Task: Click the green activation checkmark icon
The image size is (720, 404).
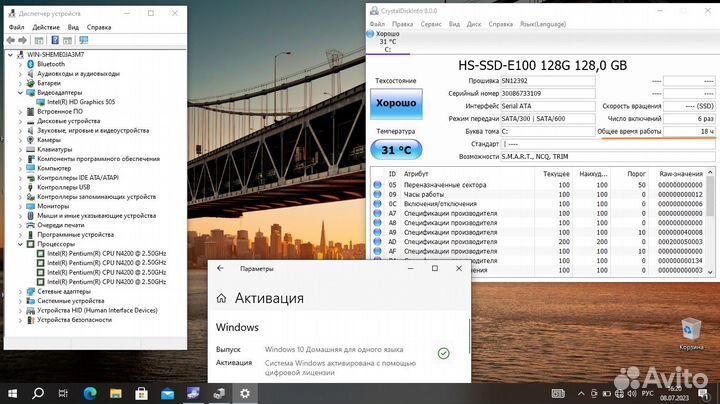Action: click(x=444, y=354)
